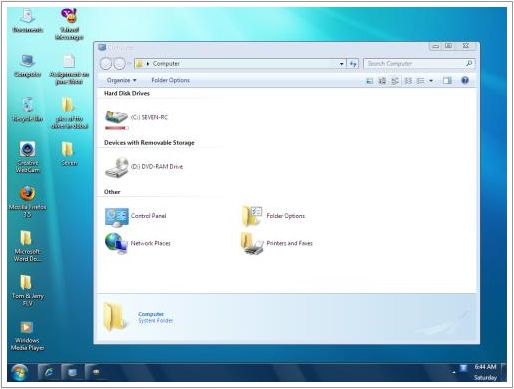The height and width of the screenshot is (389, 514).
Task: Click the list view icon in toolbar
Action: 421,81
